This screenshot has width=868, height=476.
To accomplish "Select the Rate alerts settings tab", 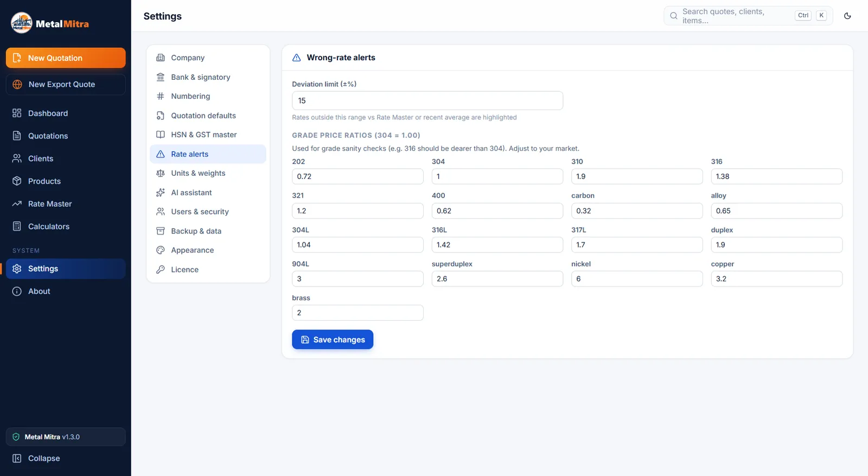I will (x=208, y=154).
